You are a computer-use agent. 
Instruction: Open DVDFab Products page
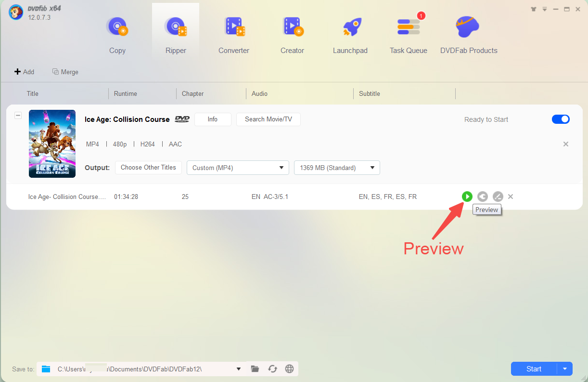pos(469,35)
